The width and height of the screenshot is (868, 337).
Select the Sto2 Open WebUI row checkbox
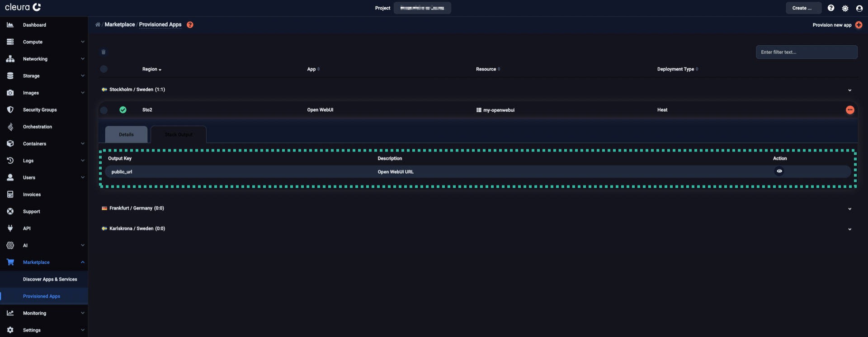104,110
